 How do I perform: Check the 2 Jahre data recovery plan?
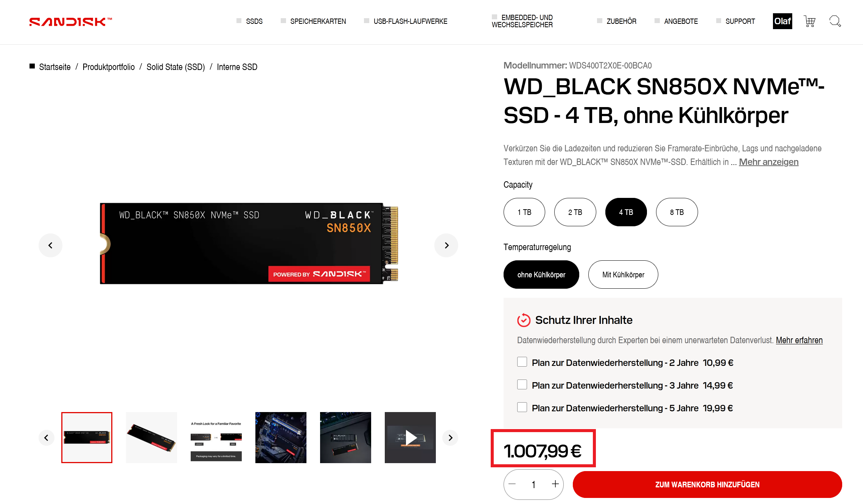[x=522, y=362]
